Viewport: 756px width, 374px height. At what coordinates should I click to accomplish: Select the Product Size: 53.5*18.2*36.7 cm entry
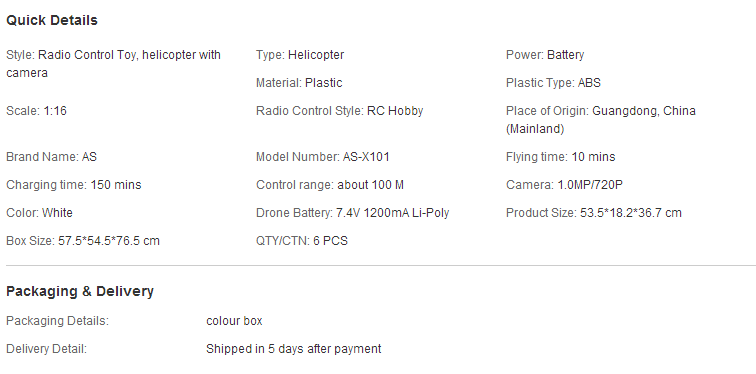pyautogui.click(x=594, y=213)
